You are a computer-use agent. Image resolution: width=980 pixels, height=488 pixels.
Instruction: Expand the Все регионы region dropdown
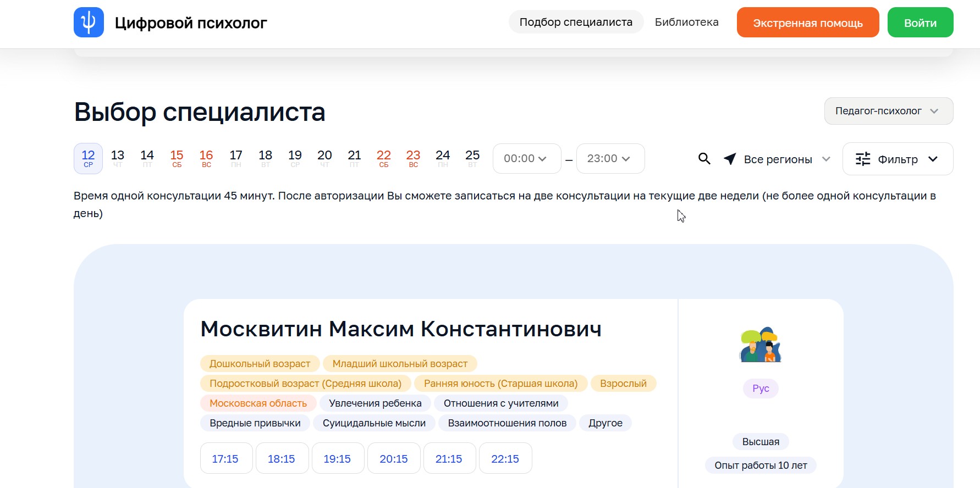click(786, 159)
